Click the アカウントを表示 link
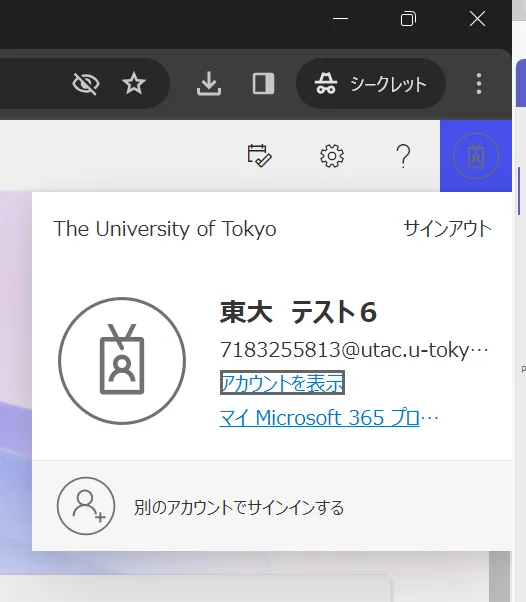526x602 pixels. click(x=282, y=383)
